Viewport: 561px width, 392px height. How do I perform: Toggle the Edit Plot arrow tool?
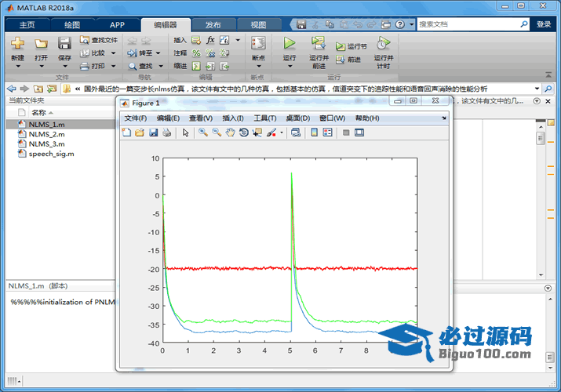186,132
